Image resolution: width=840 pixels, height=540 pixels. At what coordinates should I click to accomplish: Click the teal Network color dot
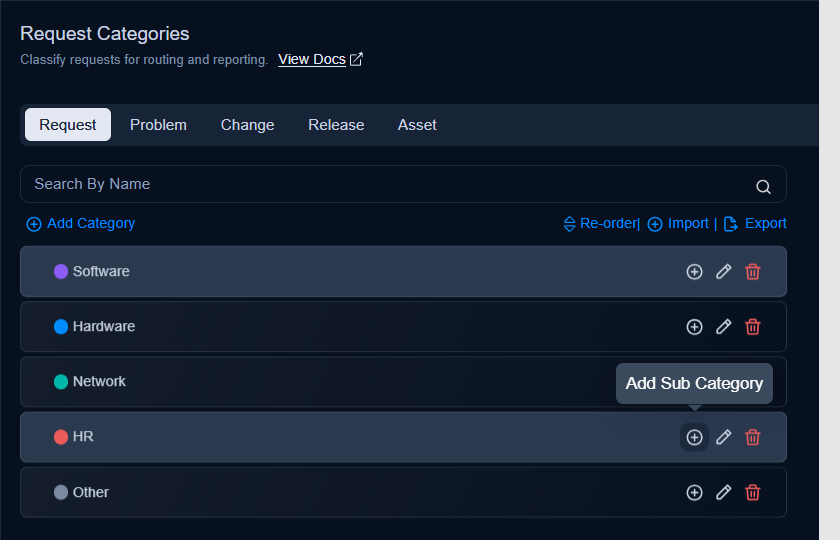click(61, 382)
